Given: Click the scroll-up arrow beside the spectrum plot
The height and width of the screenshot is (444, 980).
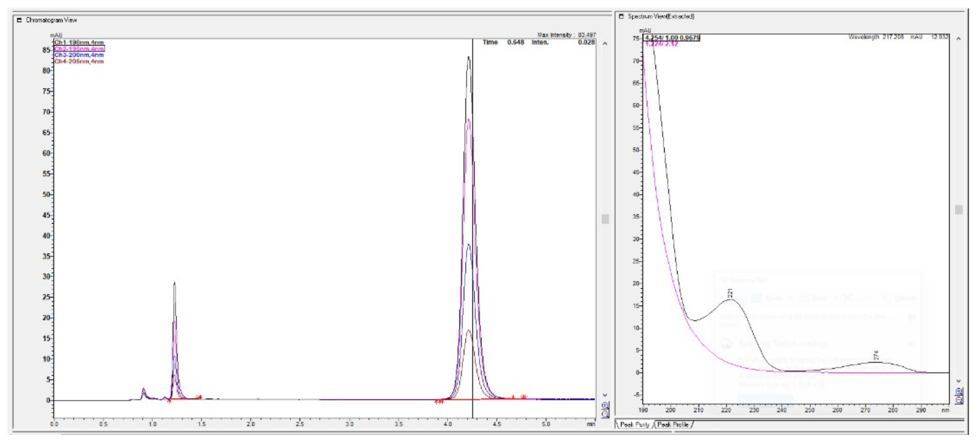Looking at the screenshot, I should [959, 39].
